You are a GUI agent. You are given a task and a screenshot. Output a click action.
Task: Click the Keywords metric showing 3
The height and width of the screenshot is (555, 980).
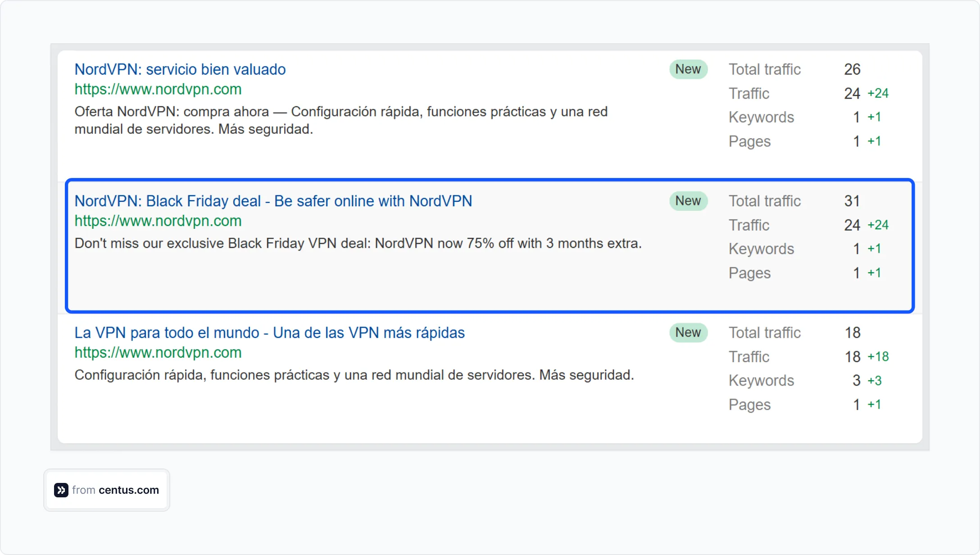tap(856, 380)
